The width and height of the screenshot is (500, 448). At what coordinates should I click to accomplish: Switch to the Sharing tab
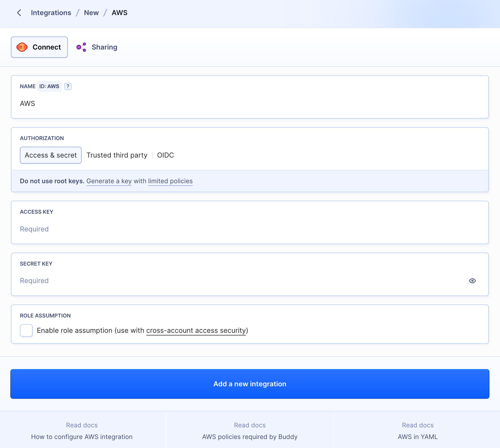click(97, 47)
